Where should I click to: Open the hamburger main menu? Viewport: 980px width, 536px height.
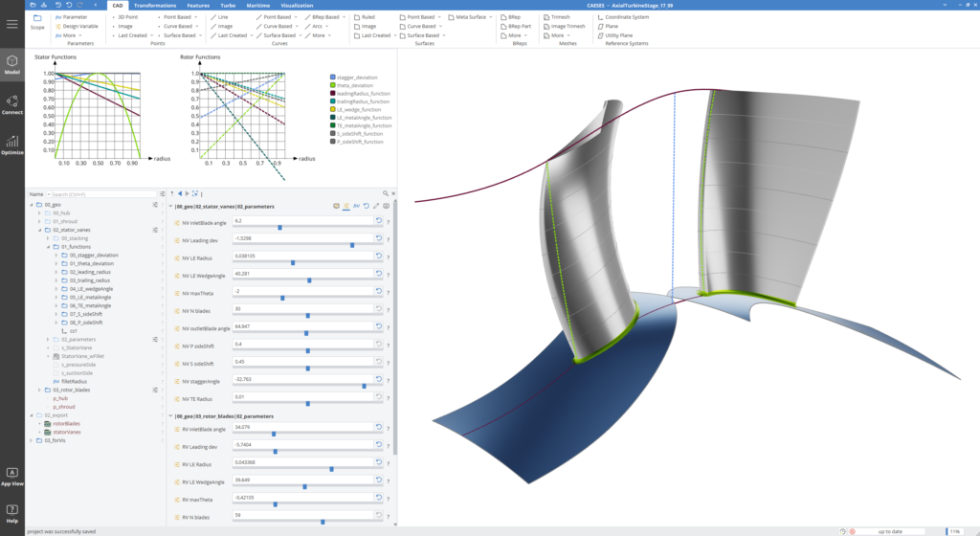pyautogui.click(x=12, y=23)
